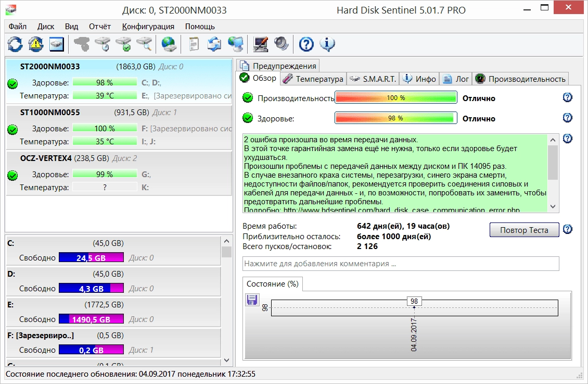Open the Помощь menu

[x=200, y=26]
